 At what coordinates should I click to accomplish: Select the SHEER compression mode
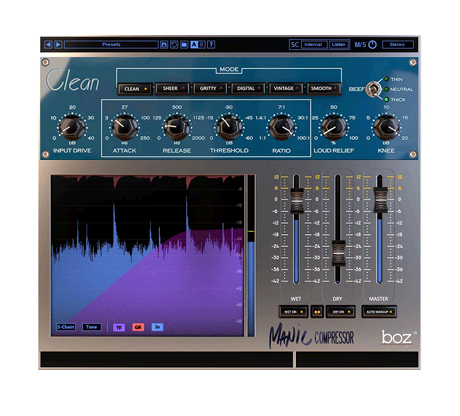pos(172,89)
